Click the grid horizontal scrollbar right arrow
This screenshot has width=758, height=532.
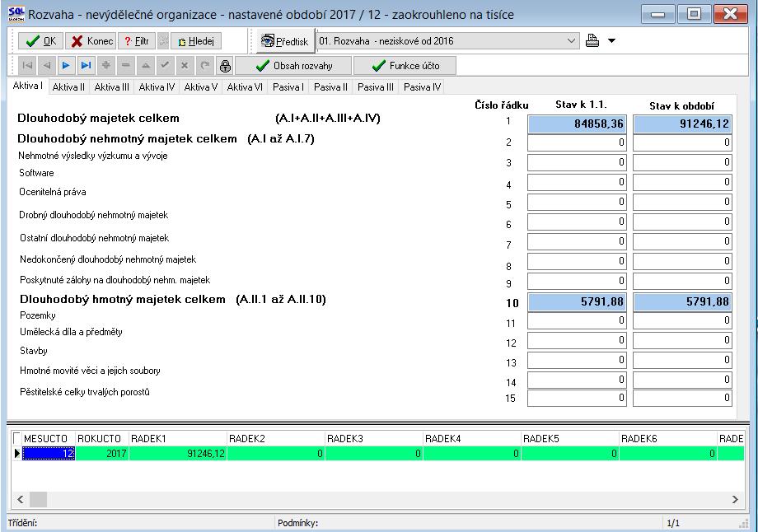[x=735, y=500]
